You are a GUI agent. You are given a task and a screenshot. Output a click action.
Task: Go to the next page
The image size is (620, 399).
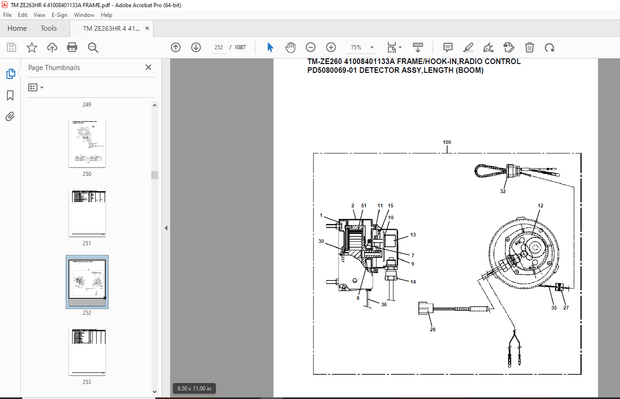pyautogui.click(x=196, y=47)
